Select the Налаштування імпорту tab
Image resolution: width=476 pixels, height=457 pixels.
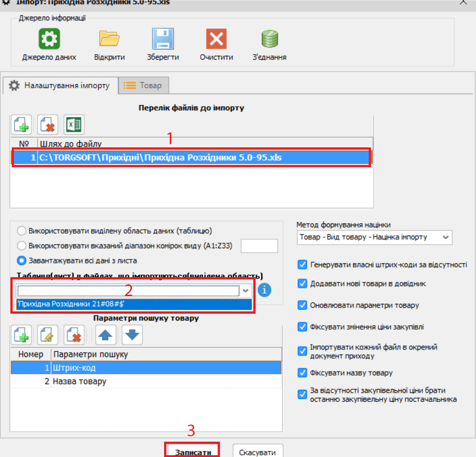click(x=60, y=86)
